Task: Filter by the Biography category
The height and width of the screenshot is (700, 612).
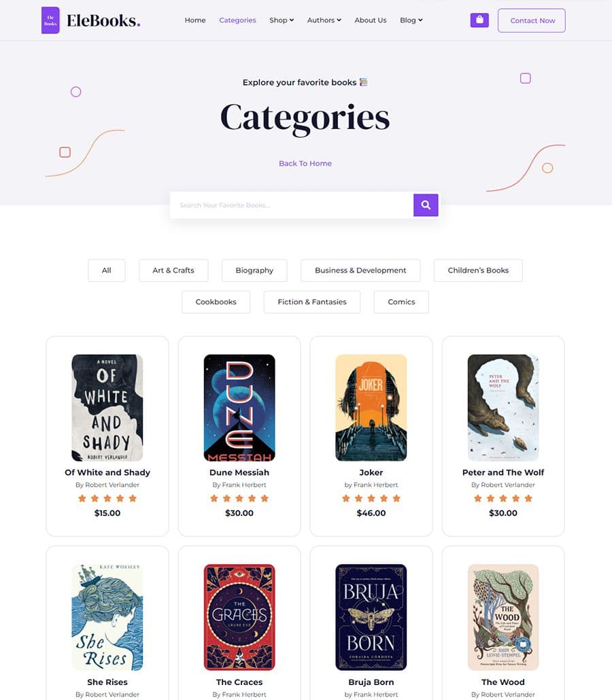Action: [254, 270]
